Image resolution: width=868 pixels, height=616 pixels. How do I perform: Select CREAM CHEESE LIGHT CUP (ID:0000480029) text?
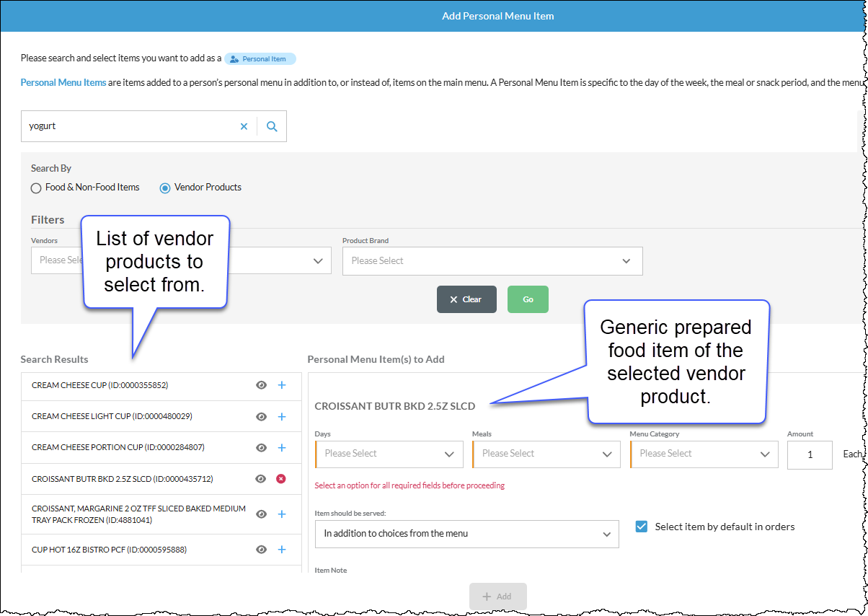pyautogui.click(x=112, y=416)
